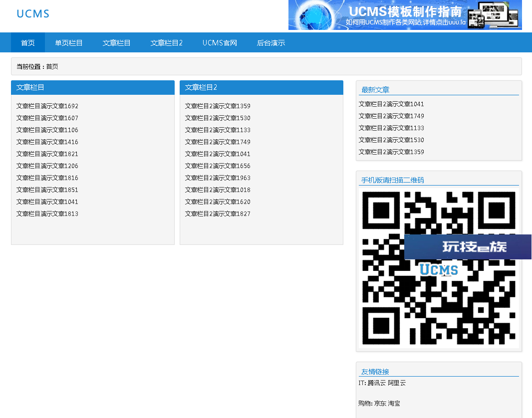Image resolution: width=532 pixels, height=418 pixels.
Task: Click the 最新文章 sidebar heading
Action: (x=375, y=90)
